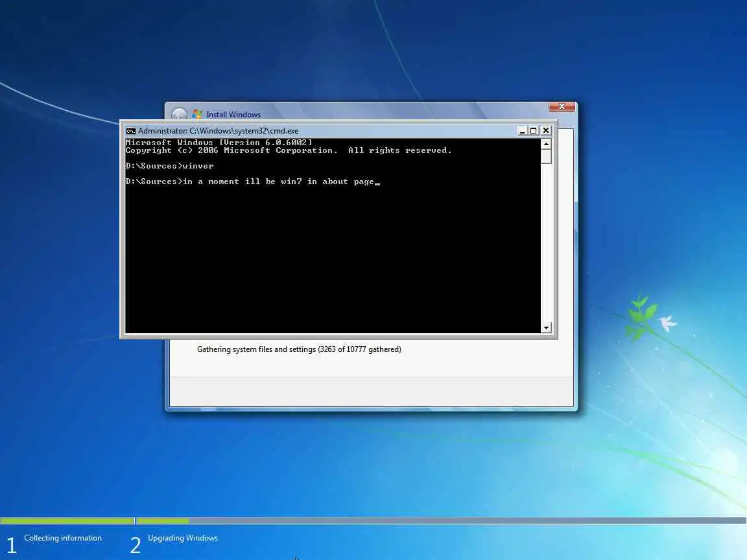Click the 'Gathering system files and settings' status text

coord(299,349)
